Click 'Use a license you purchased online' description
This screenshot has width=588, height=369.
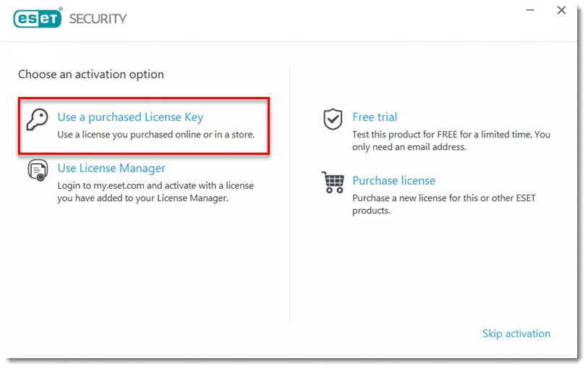click(155, 135)
